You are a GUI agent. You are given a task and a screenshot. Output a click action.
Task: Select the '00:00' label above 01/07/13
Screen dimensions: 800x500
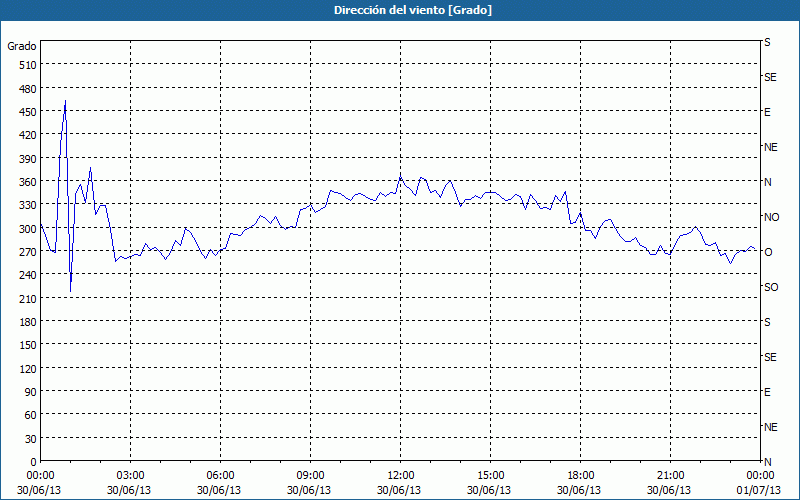point(760,476)
